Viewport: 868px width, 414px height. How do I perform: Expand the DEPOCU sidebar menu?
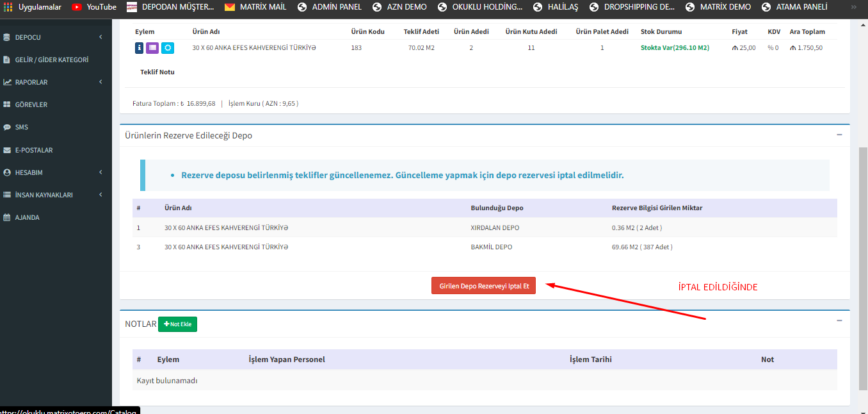click(54, 37)
